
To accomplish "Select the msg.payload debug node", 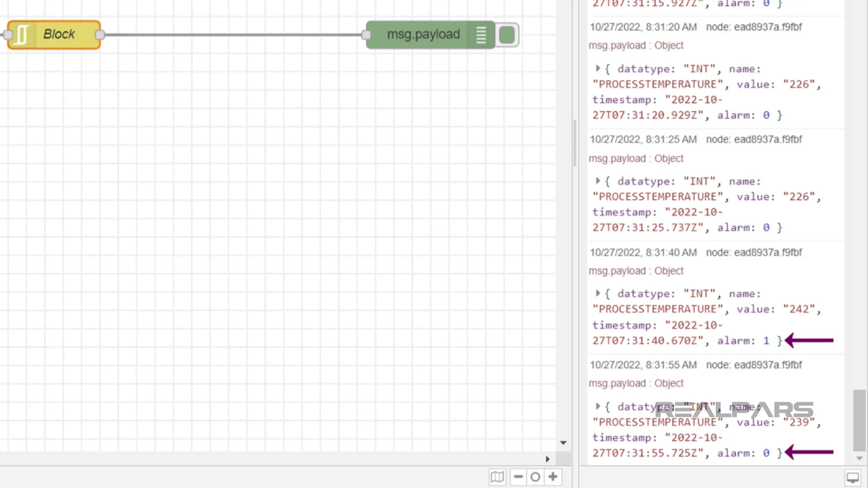I will (x=423, y=35).
